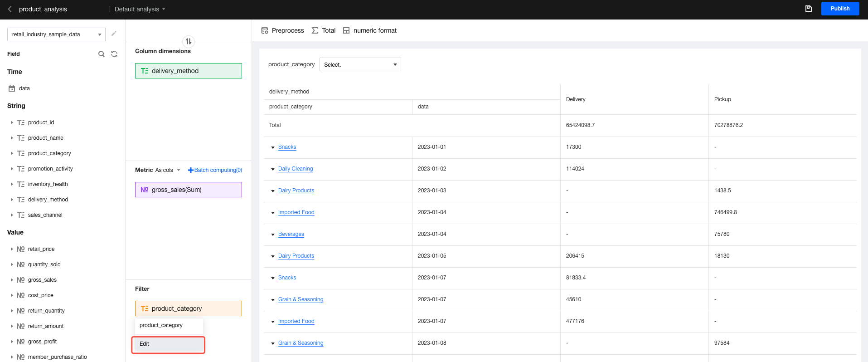This screenshot has height=362, width=868.
Task: Click the string icon of inventory_health
Action: 21,184
